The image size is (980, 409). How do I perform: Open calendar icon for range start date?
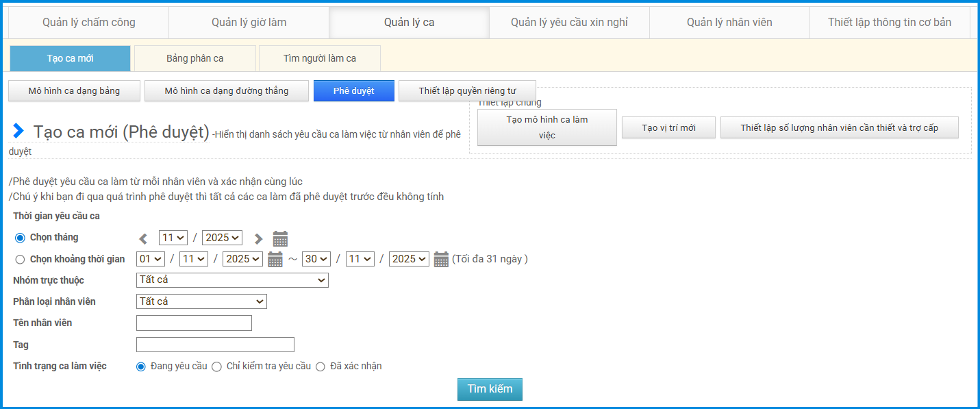tap(275, 260)
